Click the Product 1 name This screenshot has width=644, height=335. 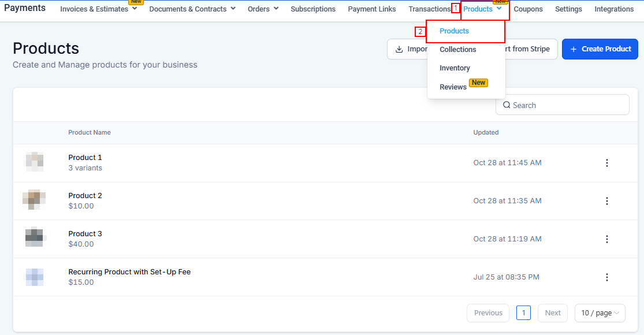pos(85,158)
